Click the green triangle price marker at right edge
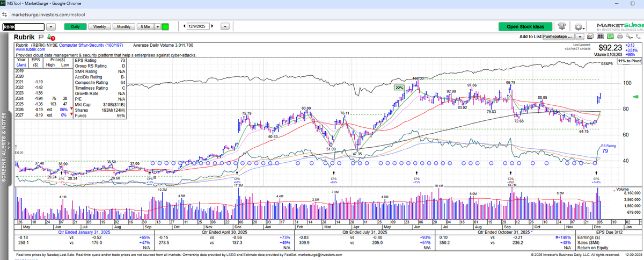Image resolution: width=644 pixels, height=260 pixels. click(636, 97)
